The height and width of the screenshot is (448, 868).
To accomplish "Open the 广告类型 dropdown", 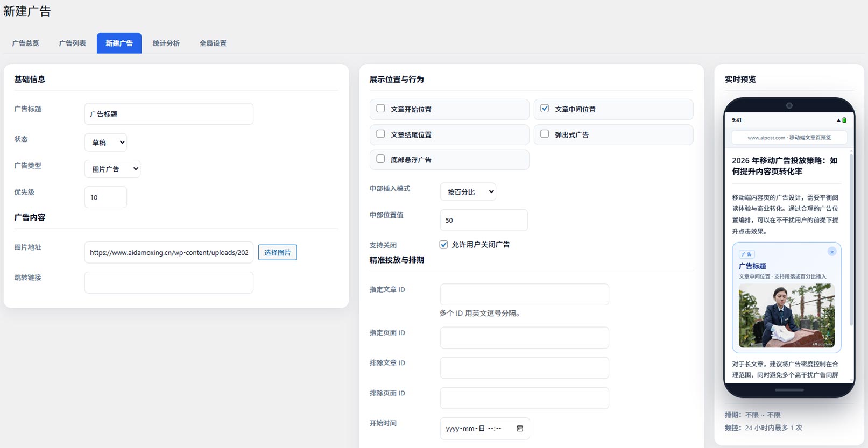I will click(112, 169).
